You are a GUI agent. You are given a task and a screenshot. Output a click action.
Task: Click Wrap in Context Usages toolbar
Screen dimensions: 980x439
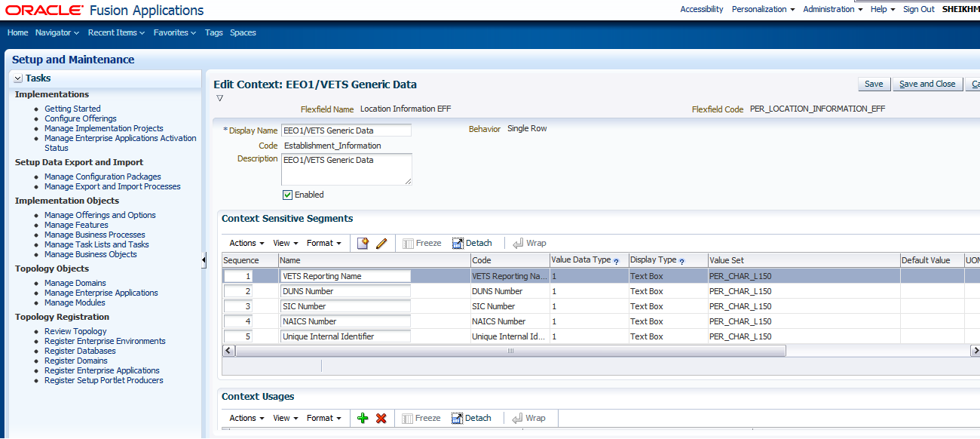click(x=528, y=418)
